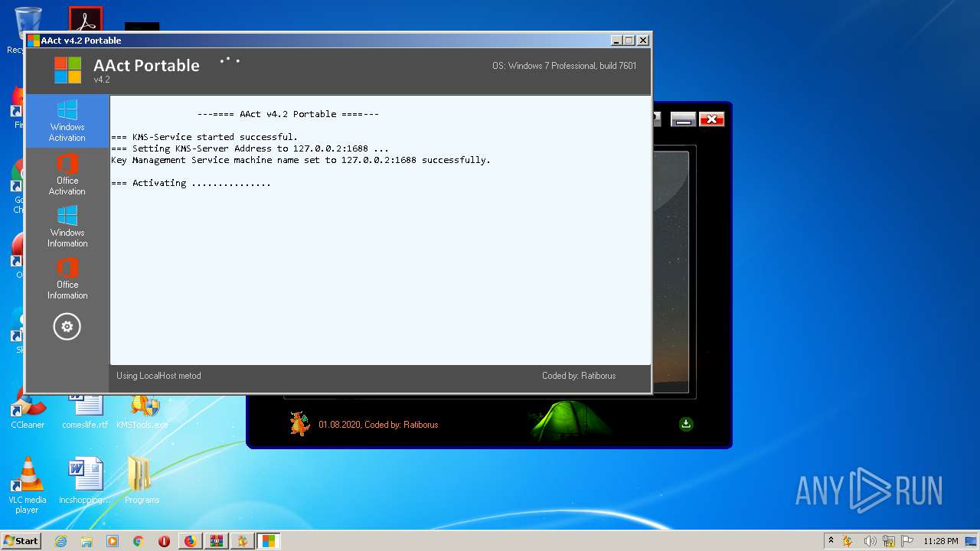Open the AAct settings gear
Image resolution: width=980 pixels, height=551 pixels.
tap(67, 327)
